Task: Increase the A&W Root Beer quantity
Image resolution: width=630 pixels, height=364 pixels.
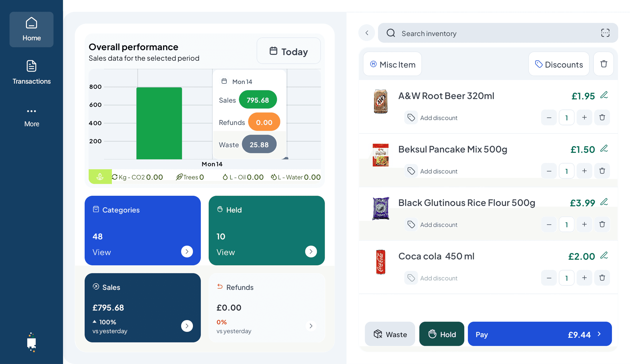Action: (x=584, y=117)
